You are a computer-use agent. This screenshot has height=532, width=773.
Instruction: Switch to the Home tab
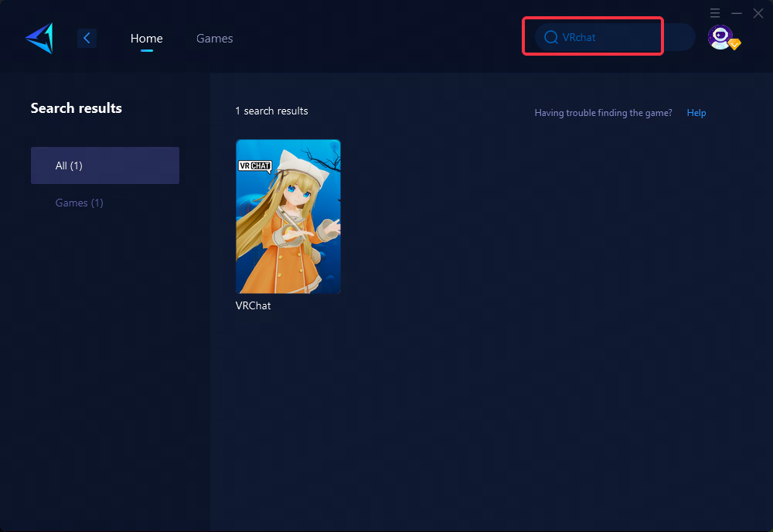coord(146,39)
